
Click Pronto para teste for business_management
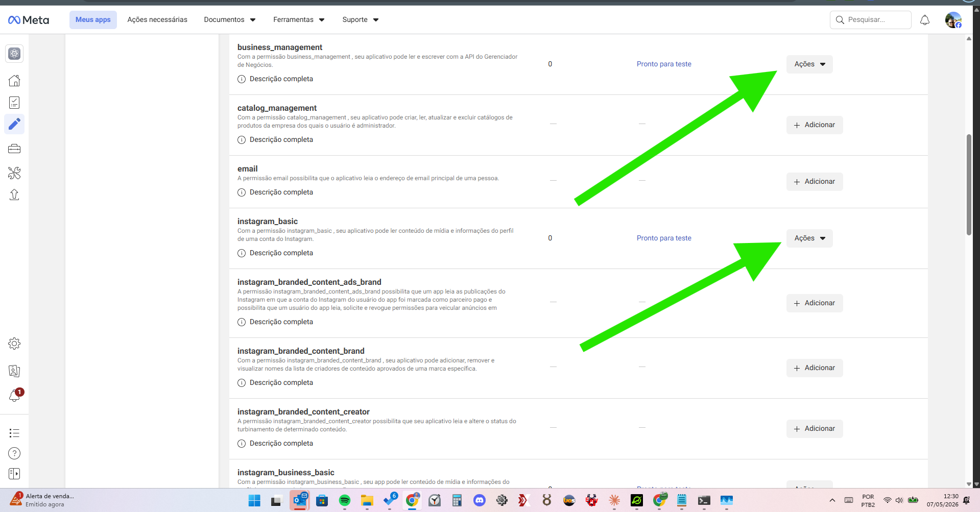(664, 64)
